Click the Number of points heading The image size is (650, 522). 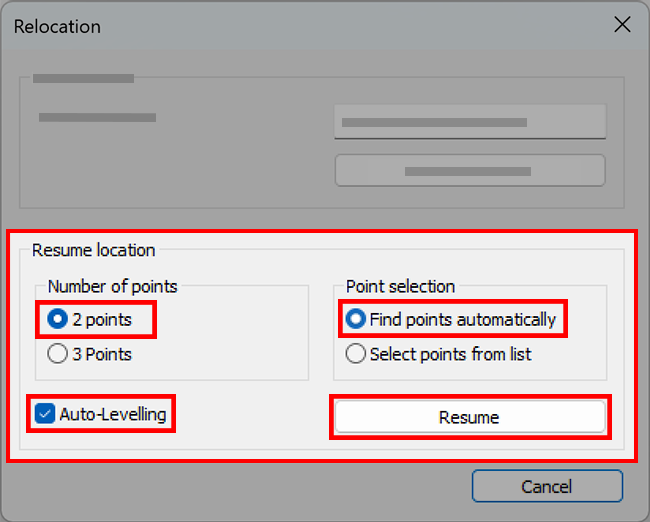click(112, 287)
